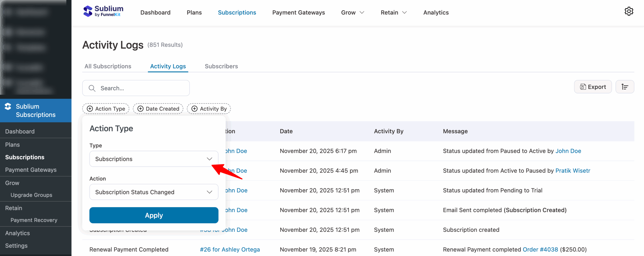Switch to the All Subscriptions tab

point(108,66)
